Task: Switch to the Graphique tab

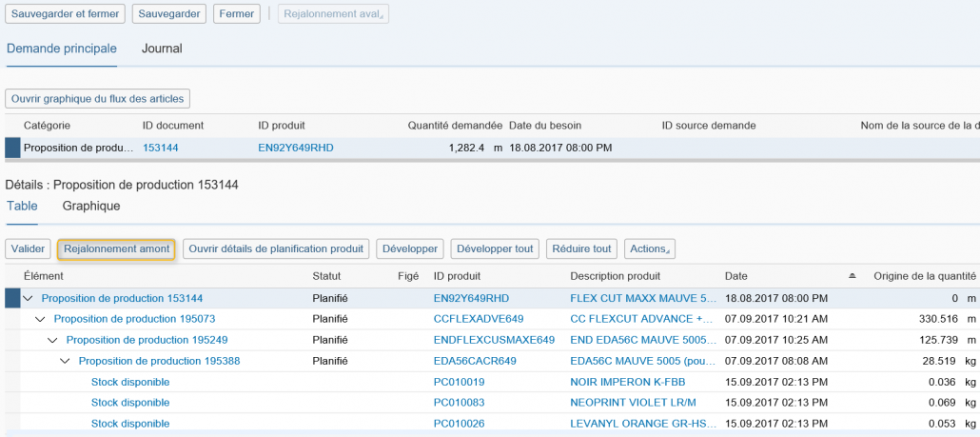Action: click(x=91, y=206)
